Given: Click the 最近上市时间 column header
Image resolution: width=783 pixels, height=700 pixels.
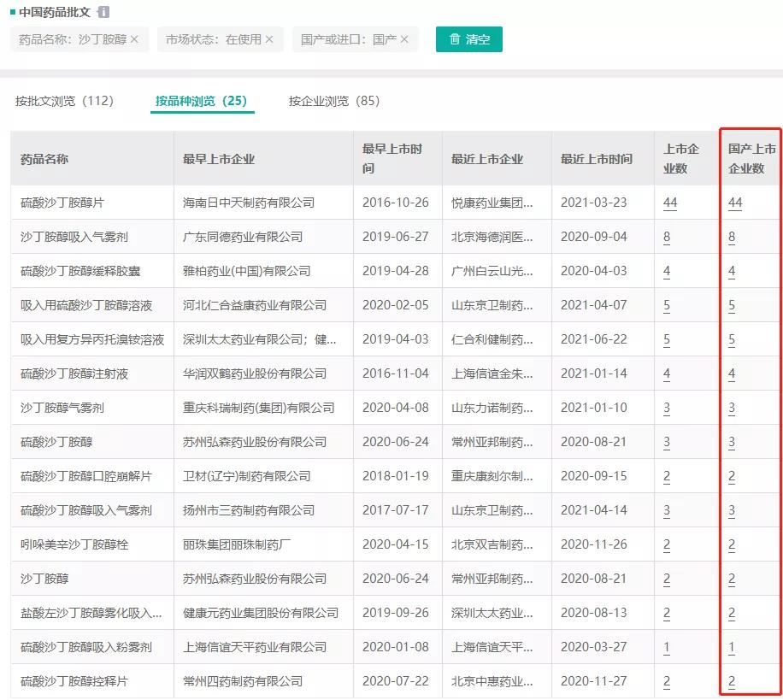Looking at the screenshot, I should tap(597, 159).
